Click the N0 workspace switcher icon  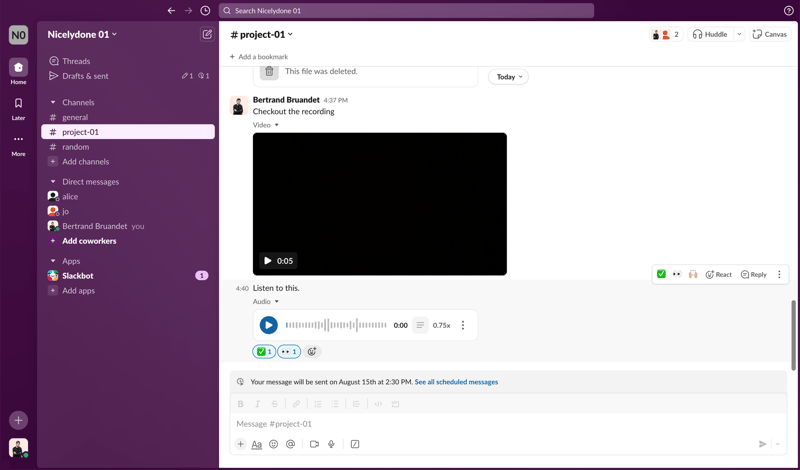click(x=18, y=35)
